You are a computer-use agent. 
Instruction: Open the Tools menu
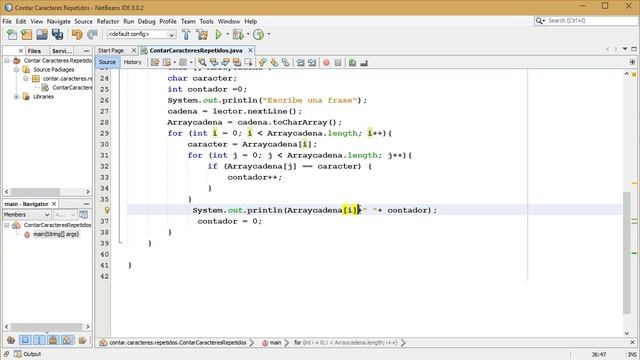[x=207, y=21]
